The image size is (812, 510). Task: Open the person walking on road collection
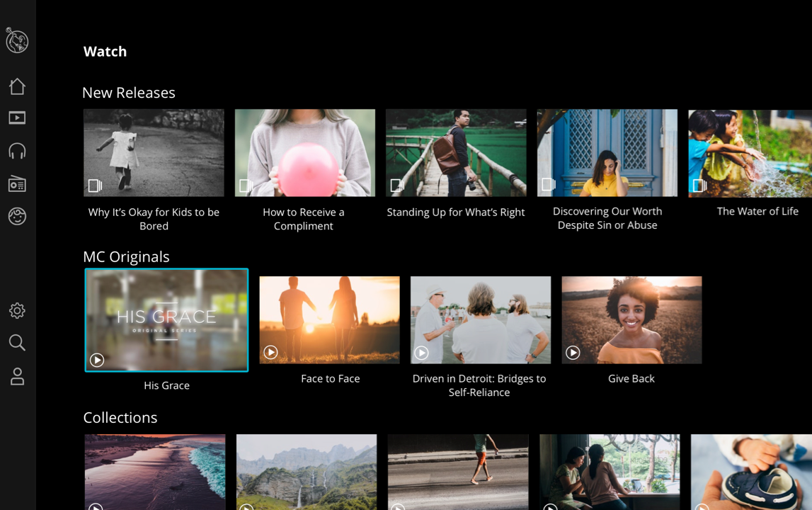[x=458, y=472]
